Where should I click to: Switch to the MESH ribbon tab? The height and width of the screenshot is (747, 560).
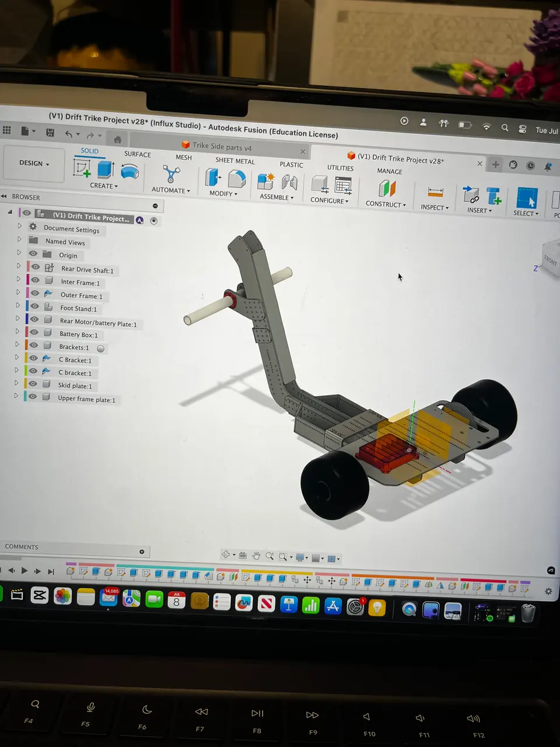[184, 158]
